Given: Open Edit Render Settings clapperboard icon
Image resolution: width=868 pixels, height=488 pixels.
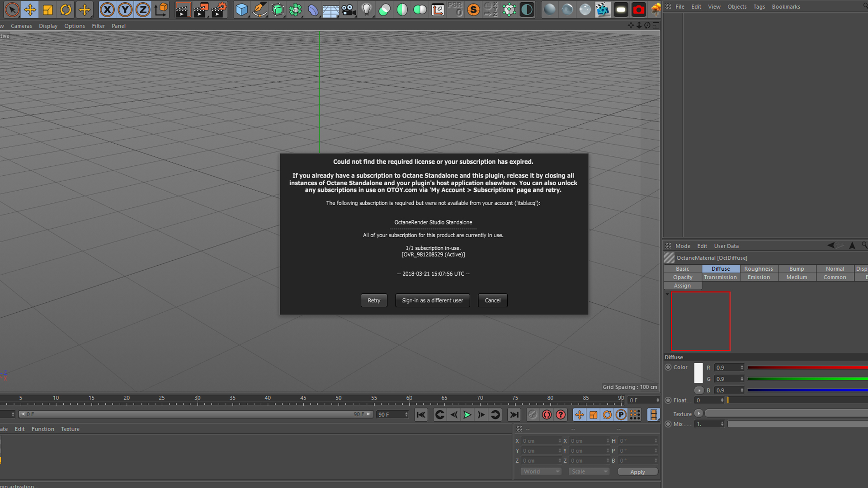Looking at the screenshot, I should pyautogui.click(x=218, y=9).
